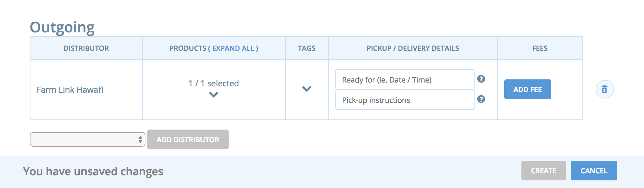Image resolution: width=644 pixels, height=188 pixels.
Task: Click CREATE to save changes
Action: (x=543, y=171)
